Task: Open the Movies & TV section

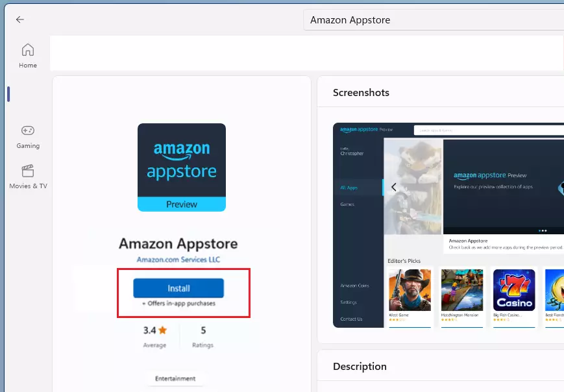Action: pyautogui.click(x=28, y=177)
